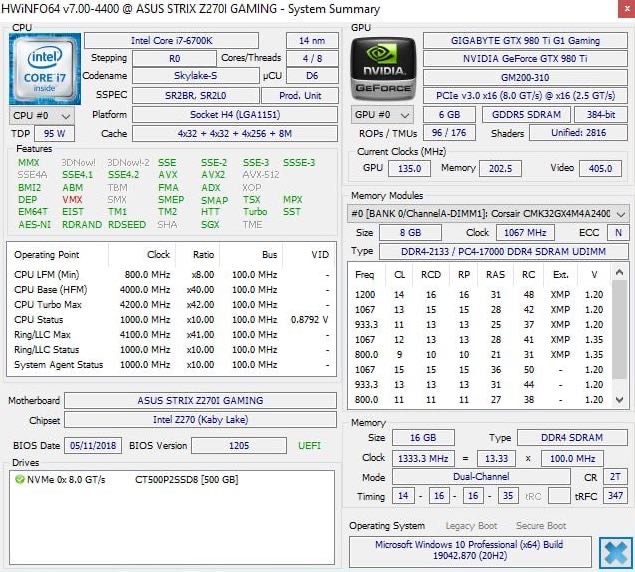635x572 pixels.
Task: Click the AVX-512 feature flag
Action: tap(261, 175)
